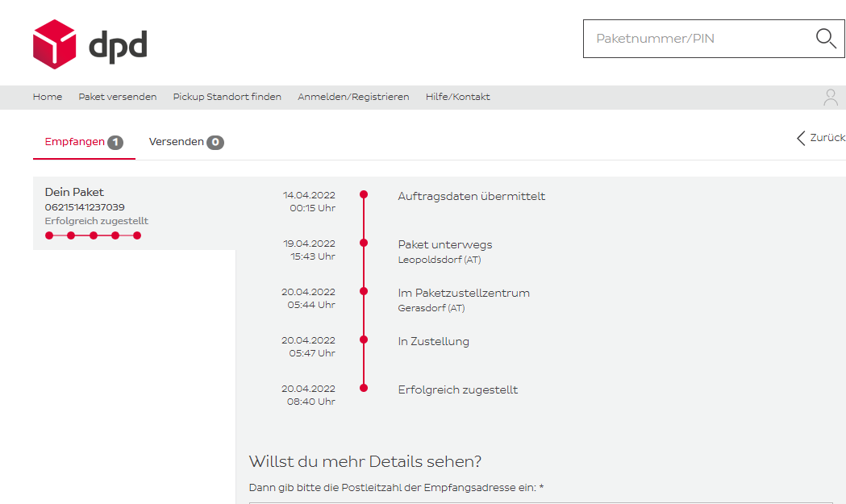Image resolution: width=846 pixels, height=504 pixels.
Task: Click the Versenden count badge
Action: click(215, 143)
